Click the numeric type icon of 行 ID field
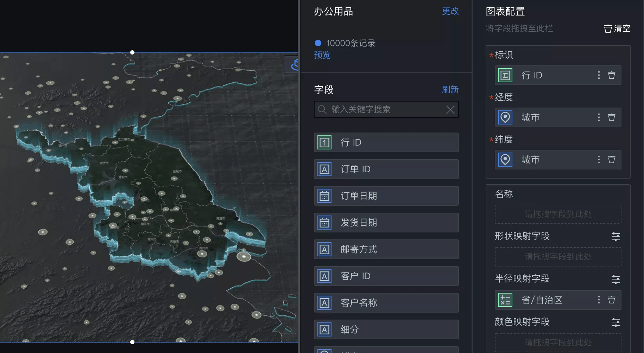The image size is (644, 353). coord(324,142)
